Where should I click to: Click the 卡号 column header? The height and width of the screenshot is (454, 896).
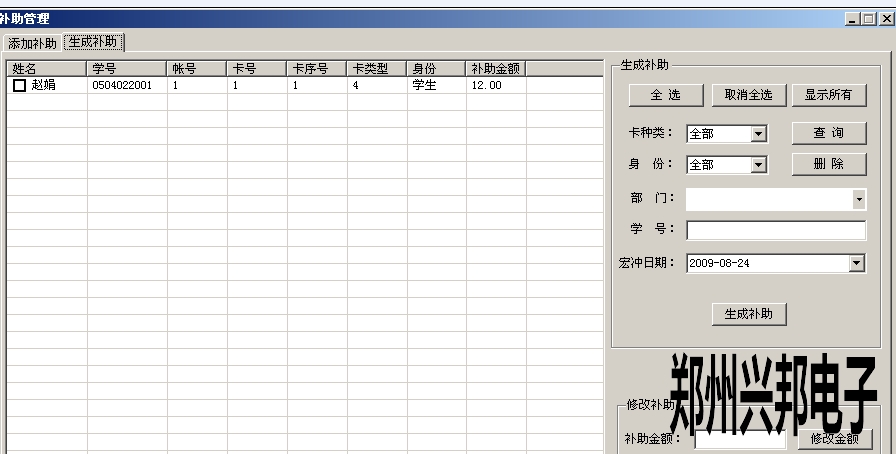click(257, 69)
